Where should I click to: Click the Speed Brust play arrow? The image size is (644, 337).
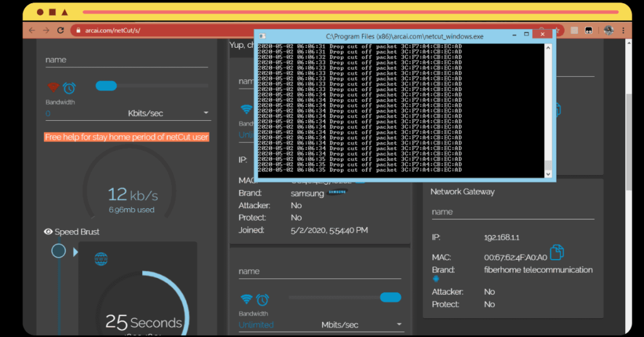pos(75,251)
